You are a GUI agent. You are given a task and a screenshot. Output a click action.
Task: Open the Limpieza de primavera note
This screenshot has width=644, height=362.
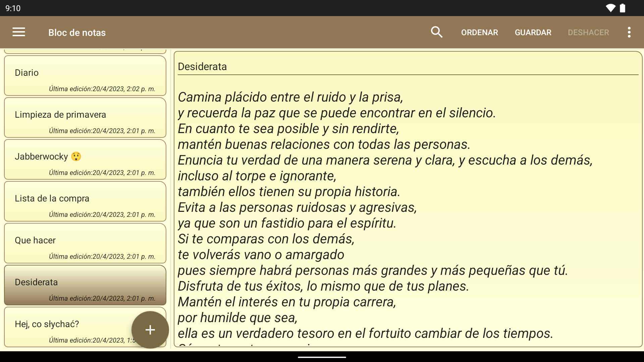[x=85, y=118]
